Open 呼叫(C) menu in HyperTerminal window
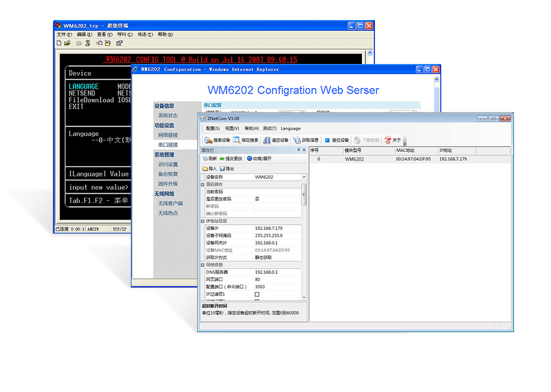This screenshot has height=392, width=551. (x=125, y=35)
